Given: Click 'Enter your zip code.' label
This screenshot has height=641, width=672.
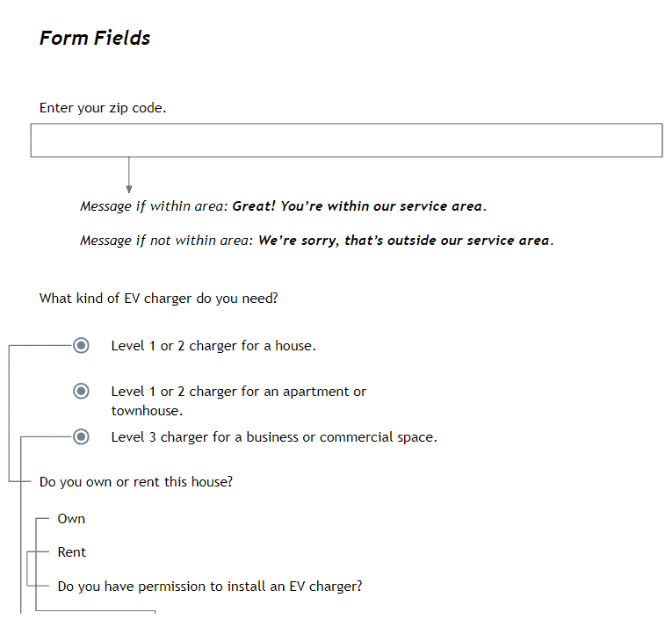Looking at the screenshot, I should [x=103, y=108].
